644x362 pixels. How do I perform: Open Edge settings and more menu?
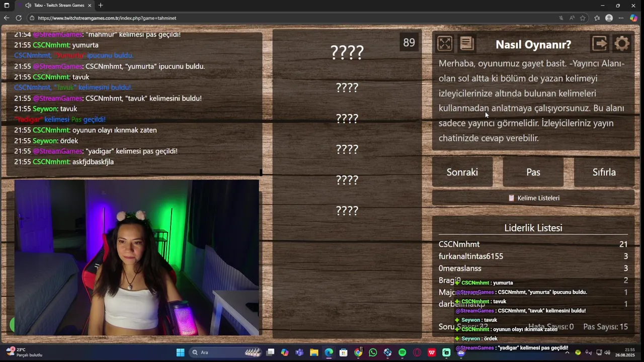pyautogui.click(x=621, y=18)
